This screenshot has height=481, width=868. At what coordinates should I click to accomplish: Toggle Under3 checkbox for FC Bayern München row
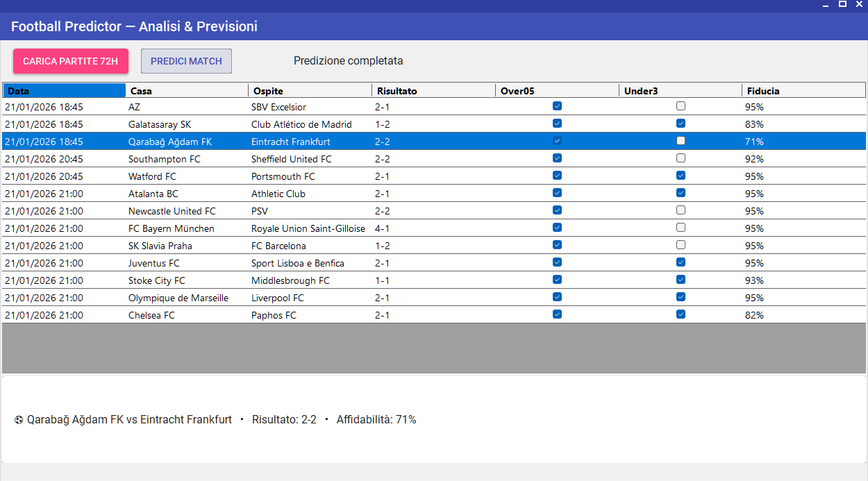click(x=681, y=228)
